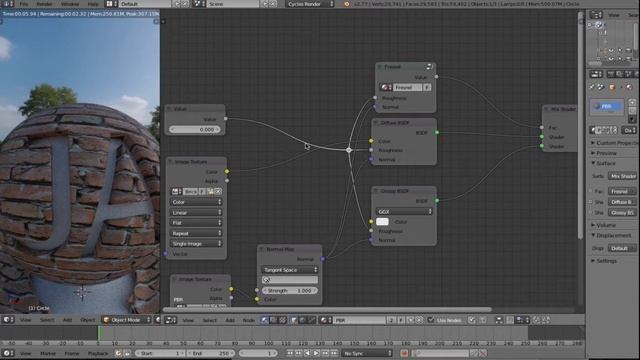640x360 pixels.
Task: Open the Repeat extension dropdown
Action: click(x=196, y=233)
